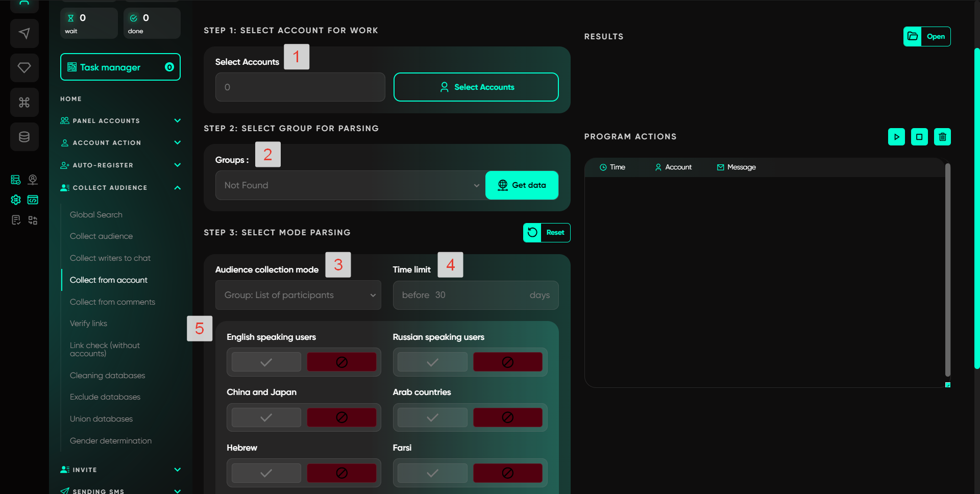
Task: Enable English speaking users checkmark
Action: pyautogui.click(x=266, y=362)
